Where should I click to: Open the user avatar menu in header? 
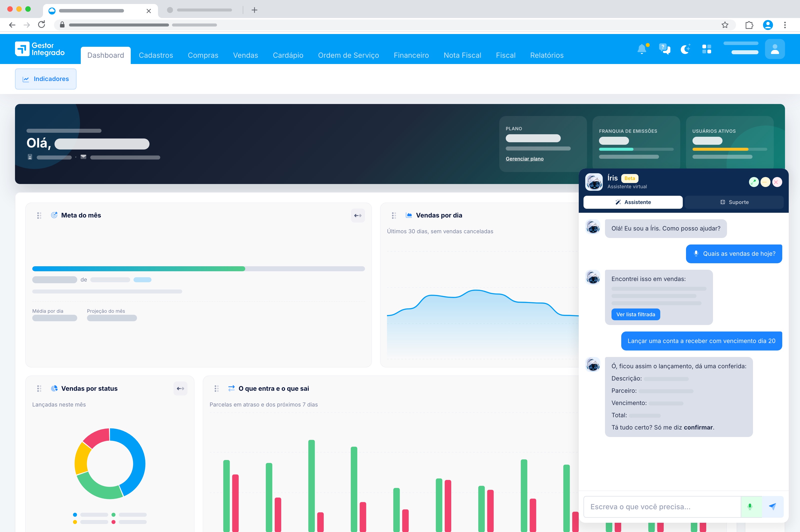point(774,49)
